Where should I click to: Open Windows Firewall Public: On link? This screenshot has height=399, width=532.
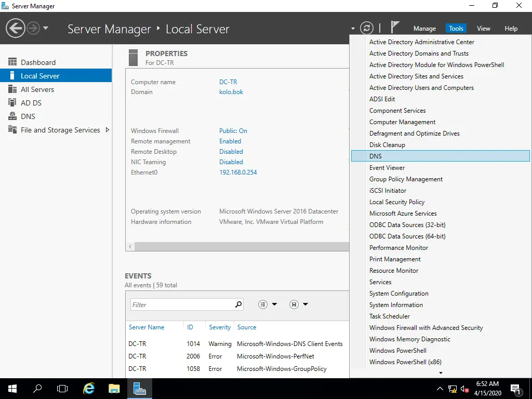pyautogui.click(x=233, y=130)
